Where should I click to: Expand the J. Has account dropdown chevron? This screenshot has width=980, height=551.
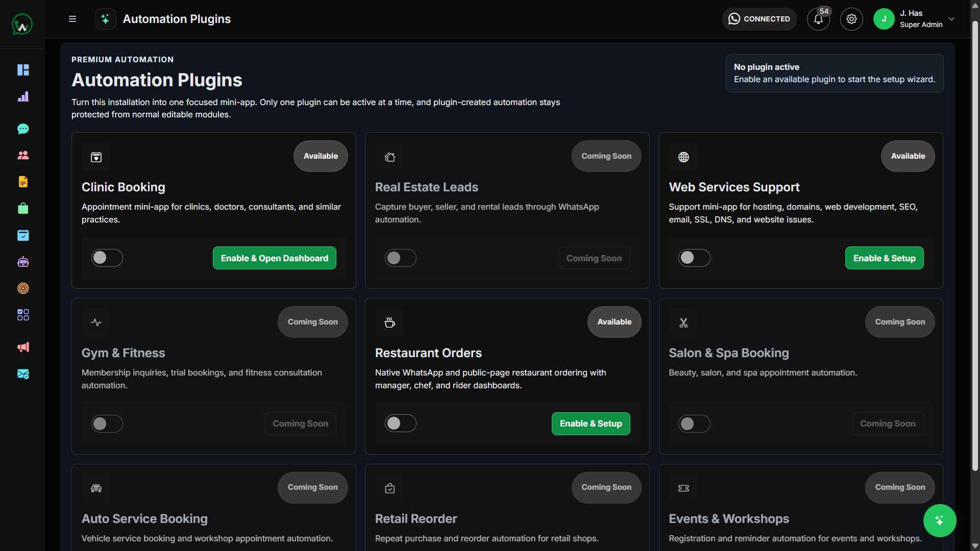click(951, 19)
